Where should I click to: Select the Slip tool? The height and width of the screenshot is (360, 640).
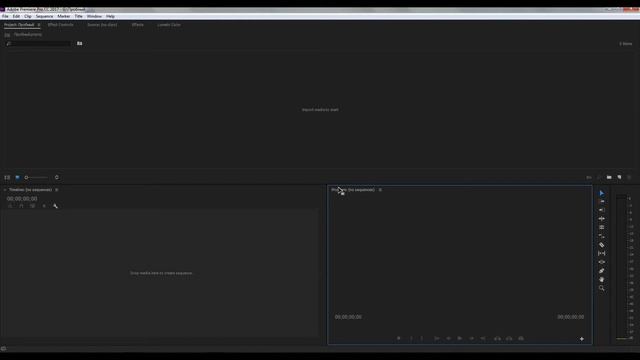602,253
